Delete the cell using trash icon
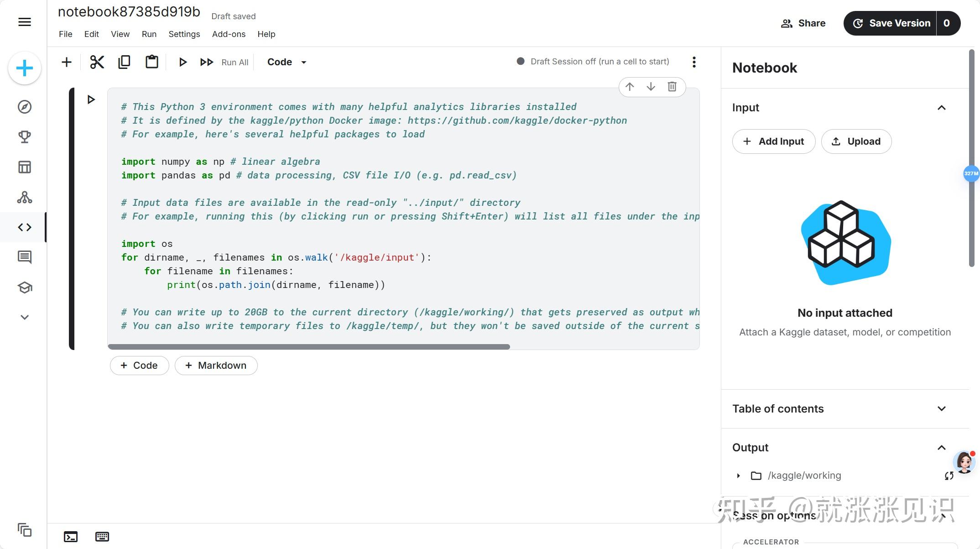Screen dimensions: 980x549 [672, 87]
